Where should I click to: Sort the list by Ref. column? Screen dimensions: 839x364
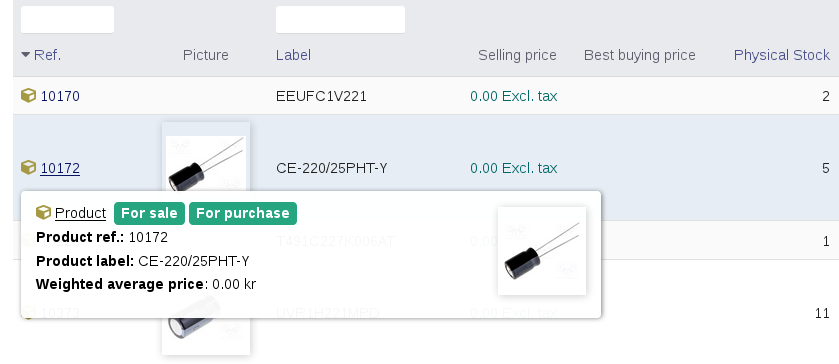coord(47,55)
